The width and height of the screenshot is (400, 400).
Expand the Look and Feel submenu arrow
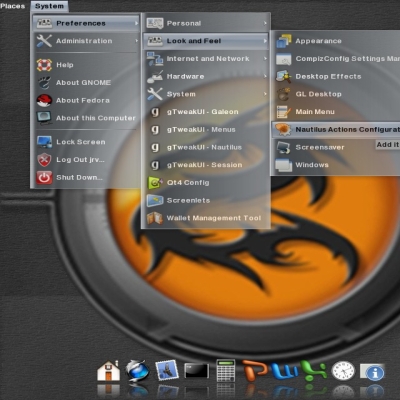265,41
